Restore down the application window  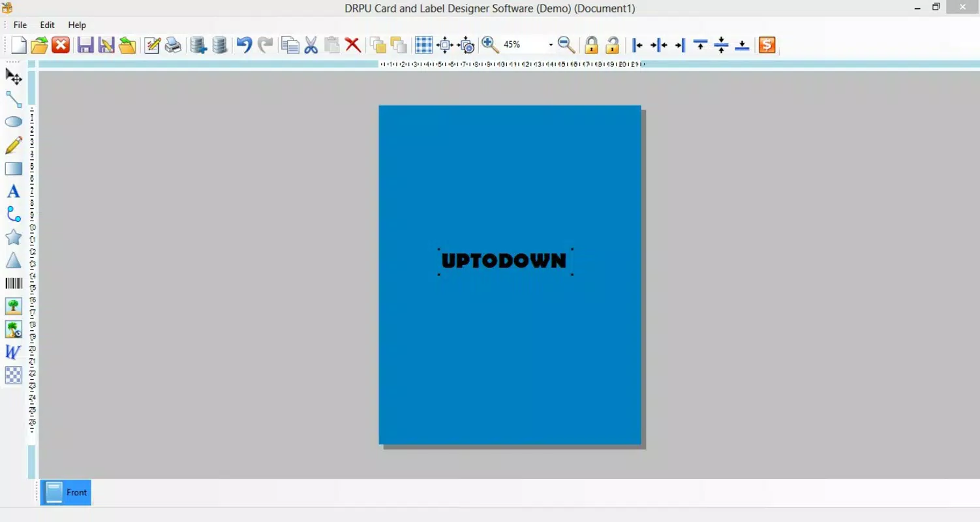(936, 8)
